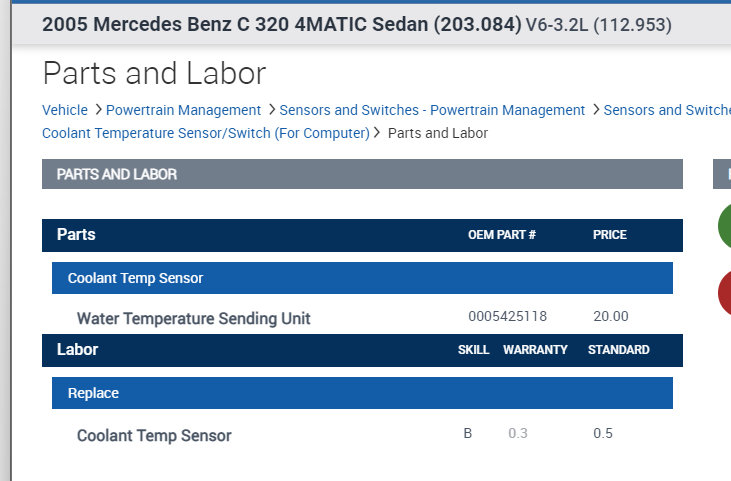Open Sensors and Switches - Powertrain Management link
731x481 pixels.
pos(432,110)
